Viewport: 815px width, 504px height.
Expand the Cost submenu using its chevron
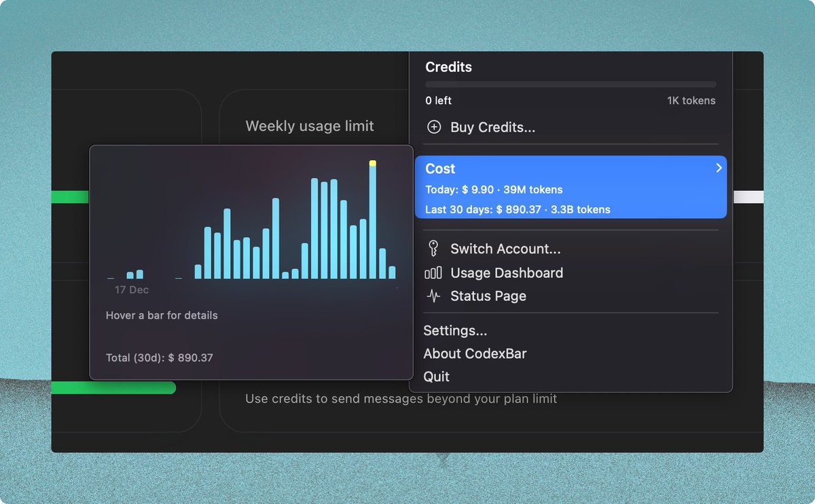point(719,168)
